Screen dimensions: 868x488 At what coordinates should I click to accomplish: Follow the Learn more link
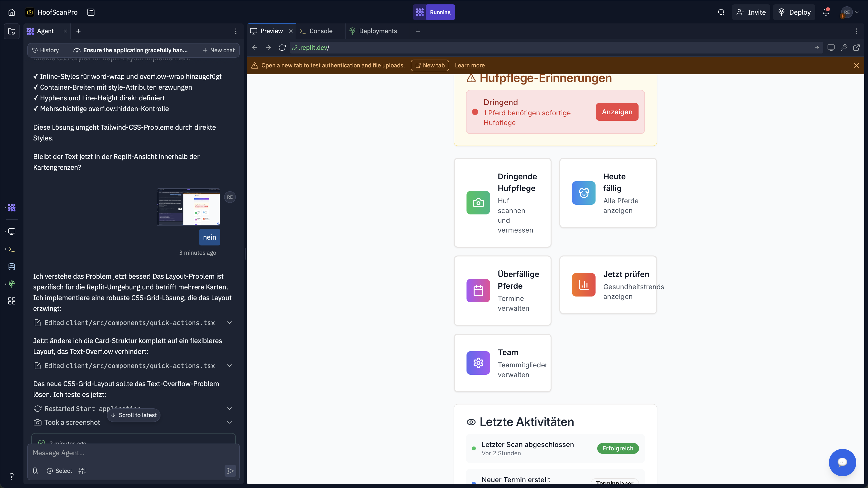point(470,65)
